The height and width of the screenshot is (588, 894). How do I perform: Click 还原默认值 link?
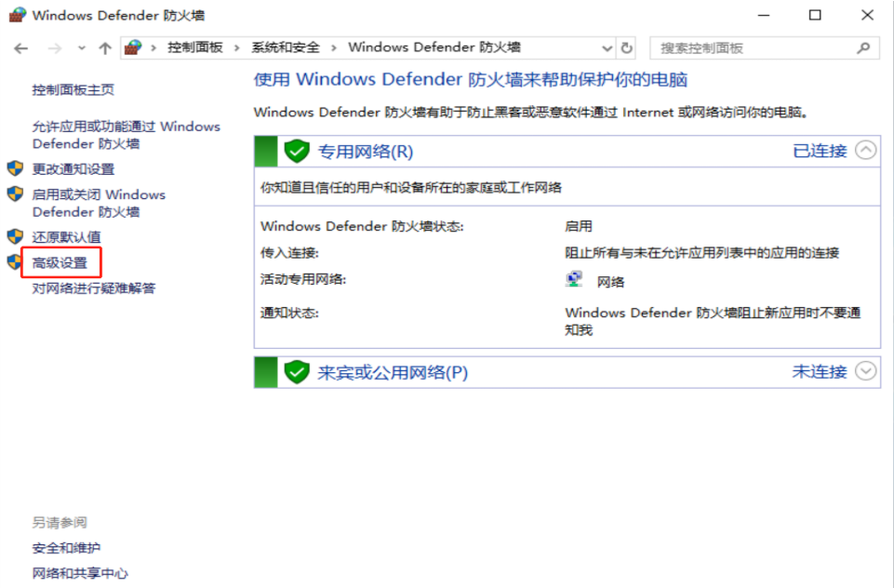click(66, 236)
